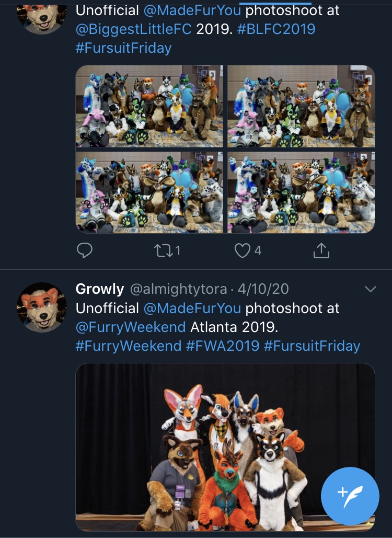The width and height of the screenshot is (392, 538).
Task: View the top-right group photo
Action: pos(301,106)
